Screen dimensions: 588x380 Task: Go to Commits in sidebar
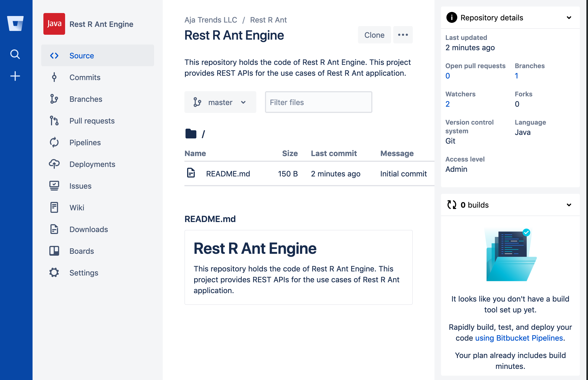click(x=98, y=77)
